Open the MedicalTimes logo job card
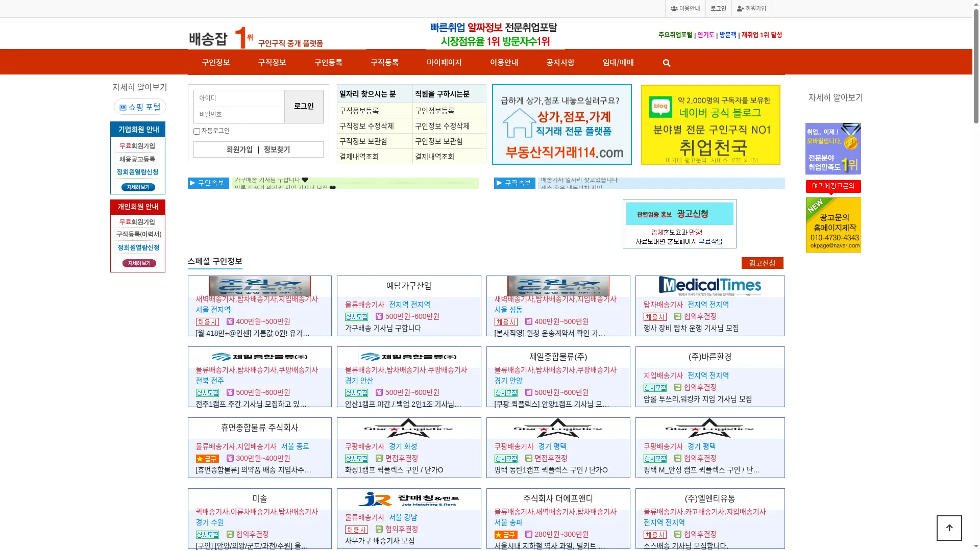The width and height of the screenshot is (980, 551). (x=709, y=286)
